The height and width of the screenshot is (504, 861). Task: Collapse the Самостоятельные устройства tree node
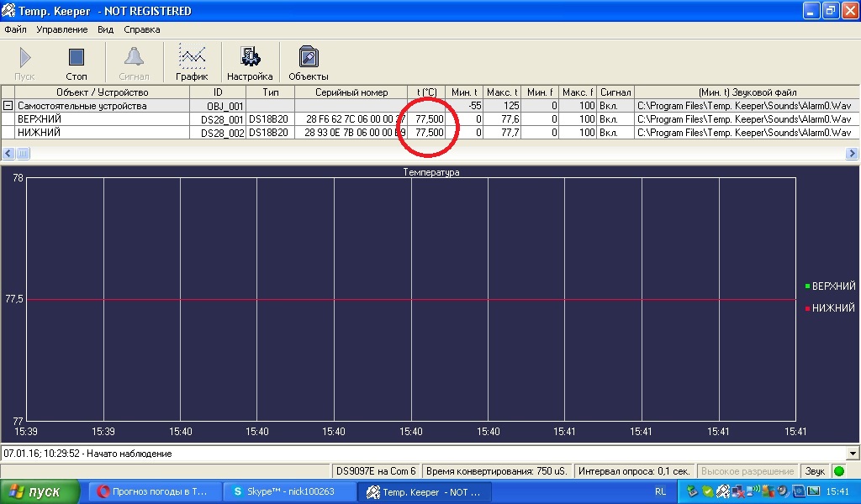[x=8, y=106]
